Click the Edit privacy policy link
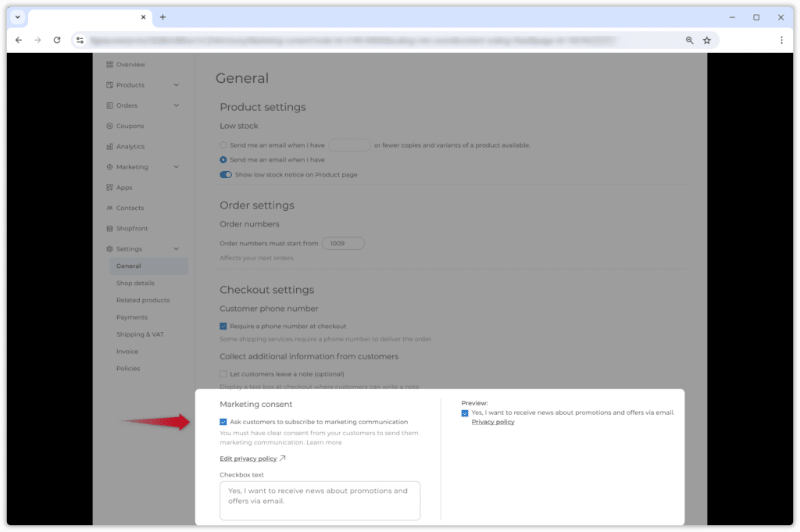Image resolution: width=800 pixels, height=532 pixels. pos(248,459)
